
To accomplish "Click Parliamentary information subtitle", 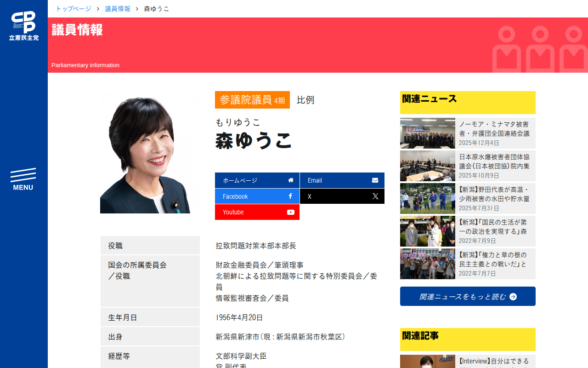I will pyautogui.click(x=85, y=65).
